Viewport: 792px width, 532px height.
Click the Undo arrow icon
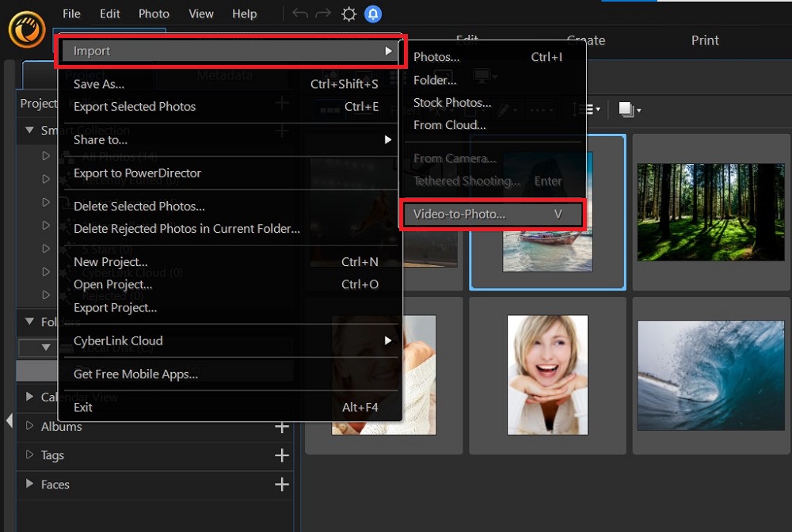(300, 14)
